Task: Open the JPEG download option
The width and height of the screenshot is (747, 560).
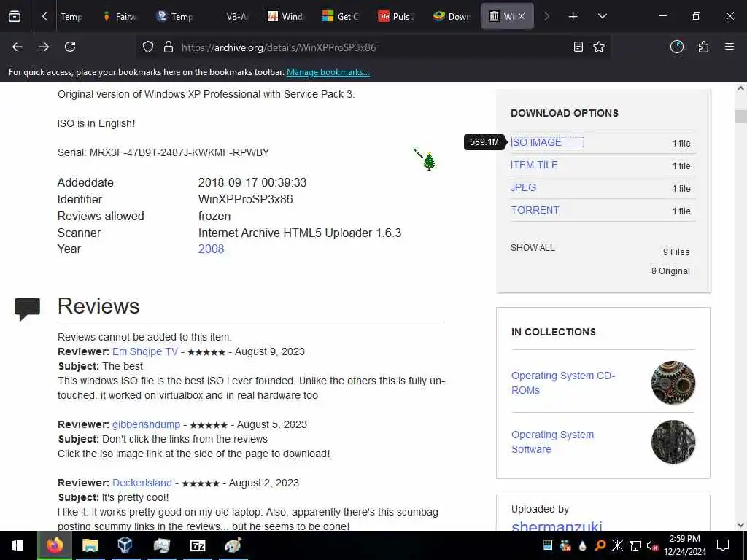Action: 523,187
